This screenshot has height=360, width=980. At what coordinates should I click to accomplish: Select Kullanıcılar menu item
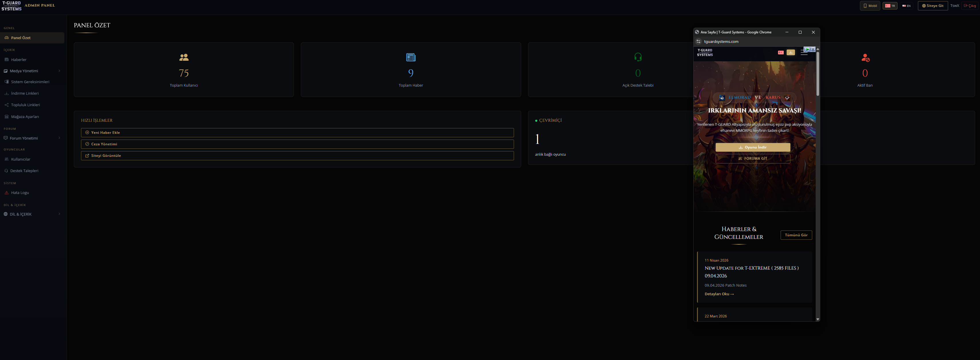click(x=32, y=159)
